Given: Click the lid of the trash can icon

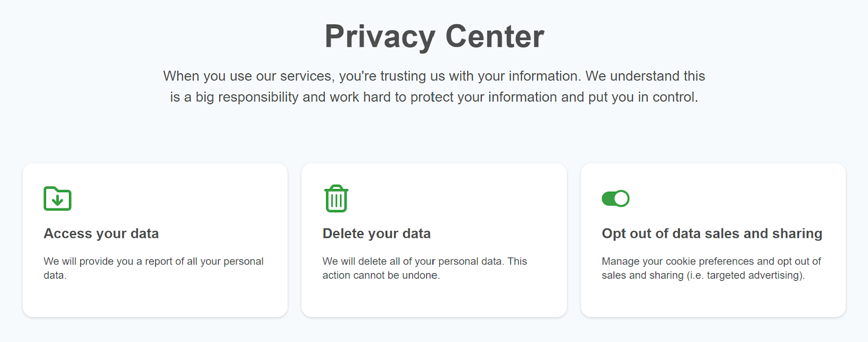Looking at the screenshot, I should pyautogui.click(x=335, y=189).
